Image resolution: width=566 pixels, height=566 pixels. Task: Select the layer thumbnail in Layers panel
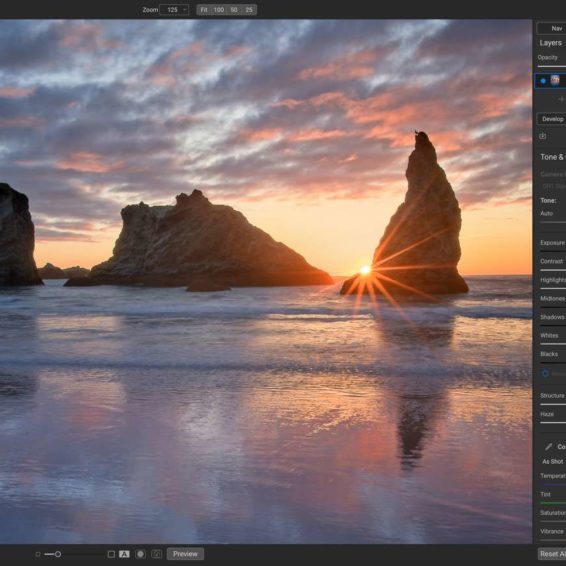click(555, 80)
